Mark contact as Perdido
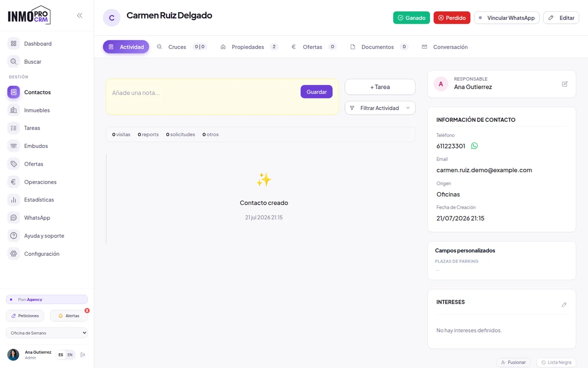Viewport: 588px width, 368px height. 452,18
